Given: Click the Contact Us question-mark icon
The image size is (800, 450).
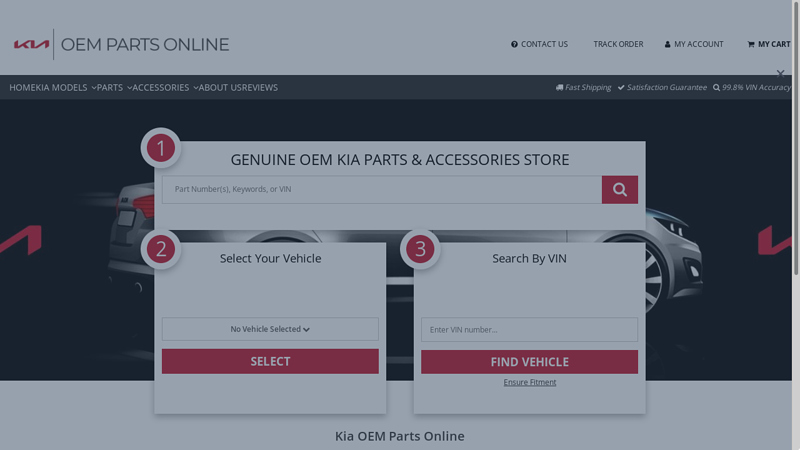Looking at the screenshot, I should coord(514,44).
